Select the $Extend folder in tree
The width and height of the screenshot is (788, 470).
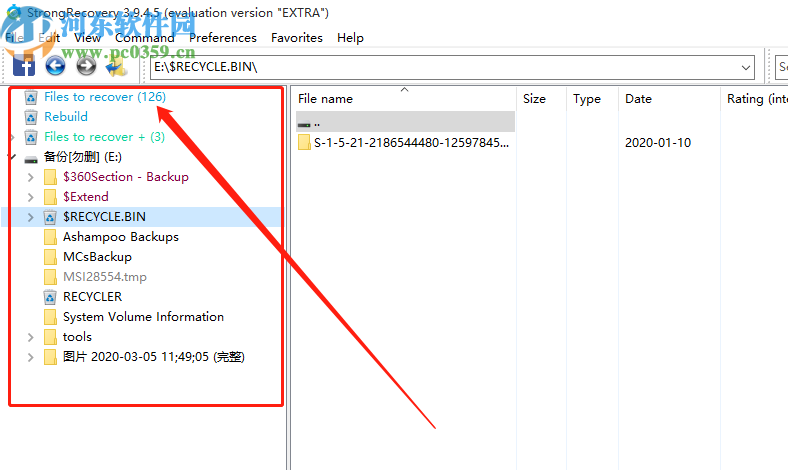(x=85, y=197)
